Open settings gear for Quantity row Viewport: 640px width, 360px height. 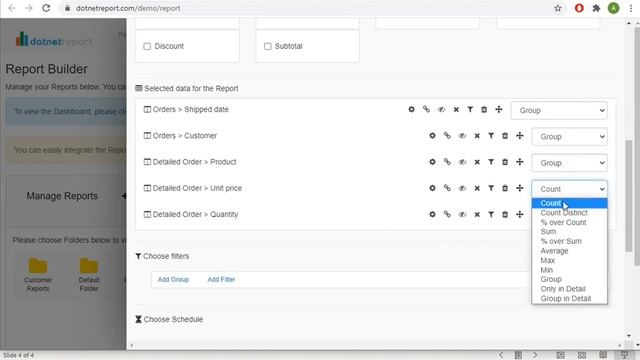point(432,214)
